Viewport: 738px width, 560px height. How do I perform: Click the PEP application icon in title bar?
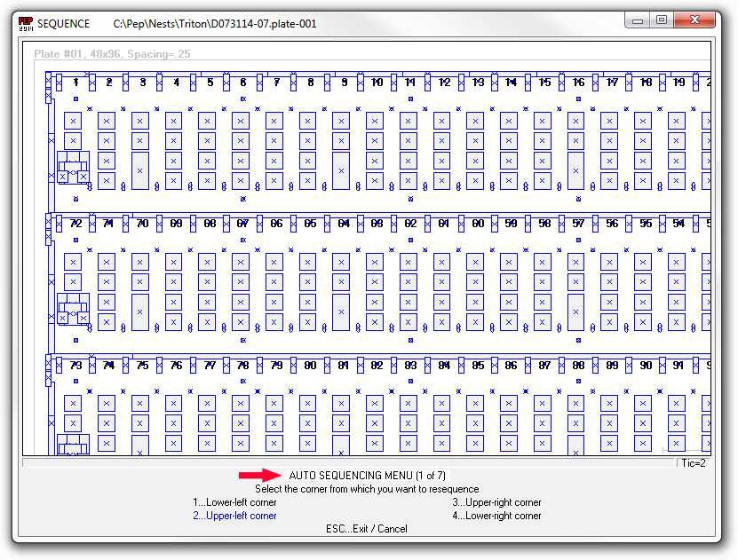point(26,23)
